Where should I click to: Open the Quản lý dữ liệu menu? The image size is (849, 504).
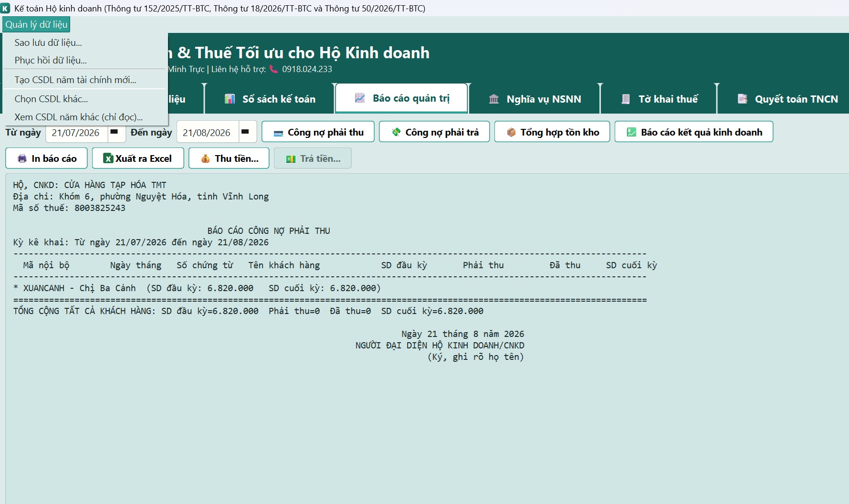coord(36,24)
